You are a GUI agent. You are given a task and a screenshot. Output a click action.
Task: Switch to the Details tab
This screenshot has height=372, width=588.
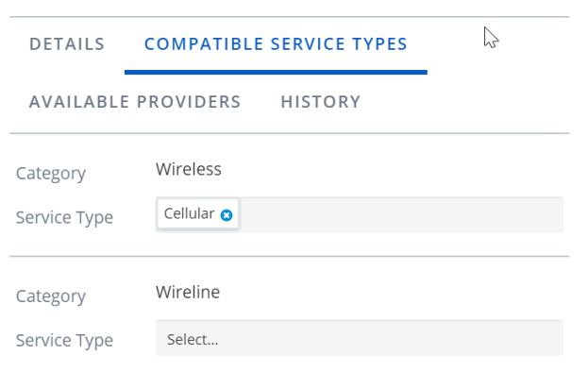tap(67, 44)
